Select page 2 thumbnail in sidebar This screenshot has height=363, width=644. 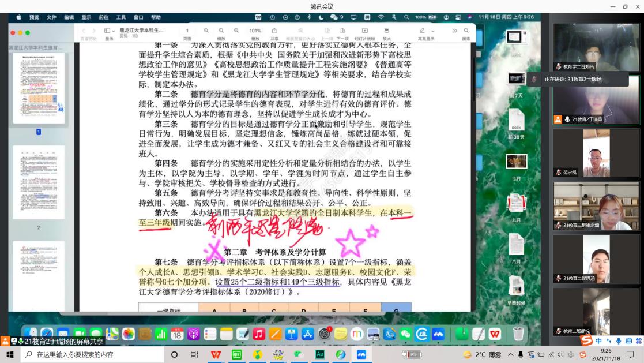click(39, 182)
